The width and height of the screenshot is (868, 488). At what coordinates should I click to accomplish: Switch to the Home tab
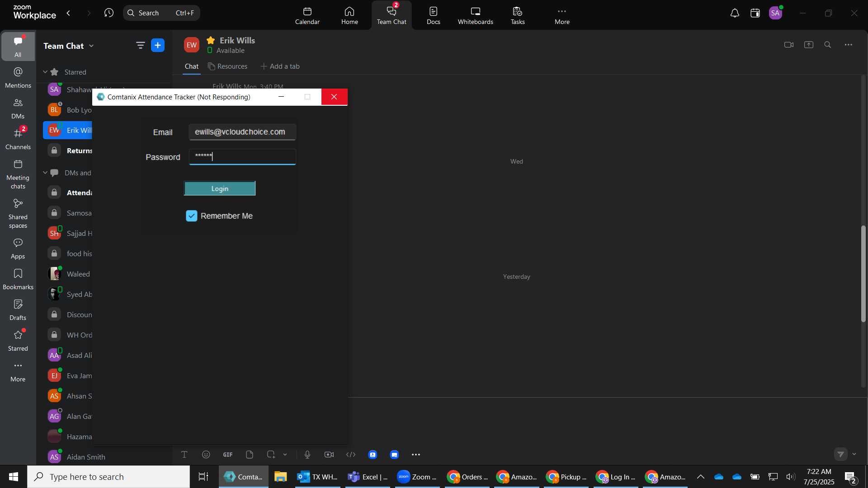point(349,16)
